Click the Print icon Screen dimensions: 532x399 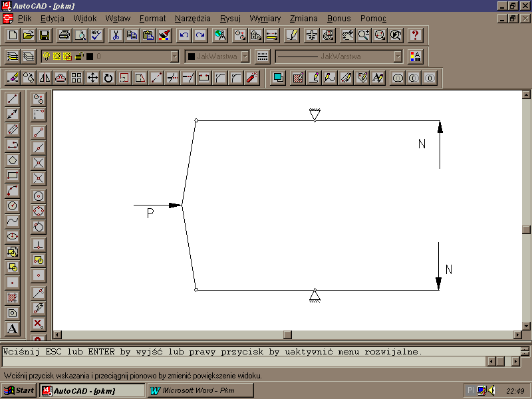[64, 35]
